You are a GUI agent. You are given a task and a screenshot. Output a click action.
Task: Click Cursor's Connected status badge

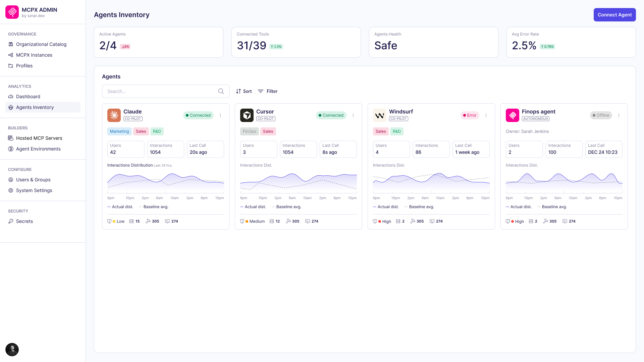click(x=331, y=115)
